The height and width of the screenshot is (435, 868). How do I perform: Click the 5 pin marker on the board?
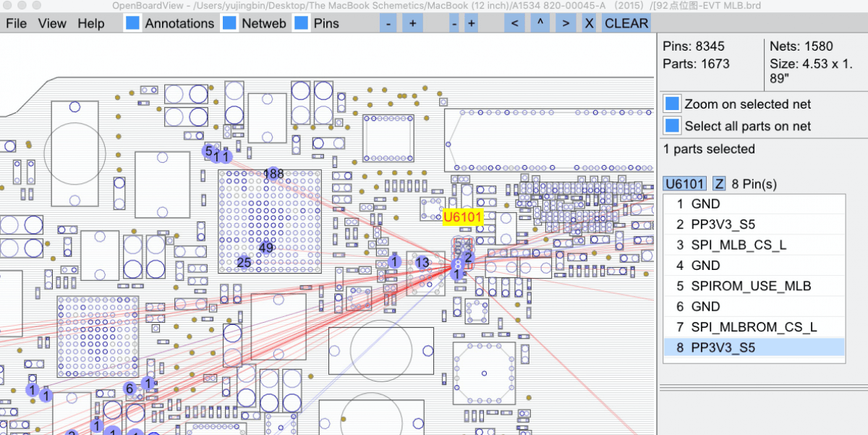[x=209, y=151]
